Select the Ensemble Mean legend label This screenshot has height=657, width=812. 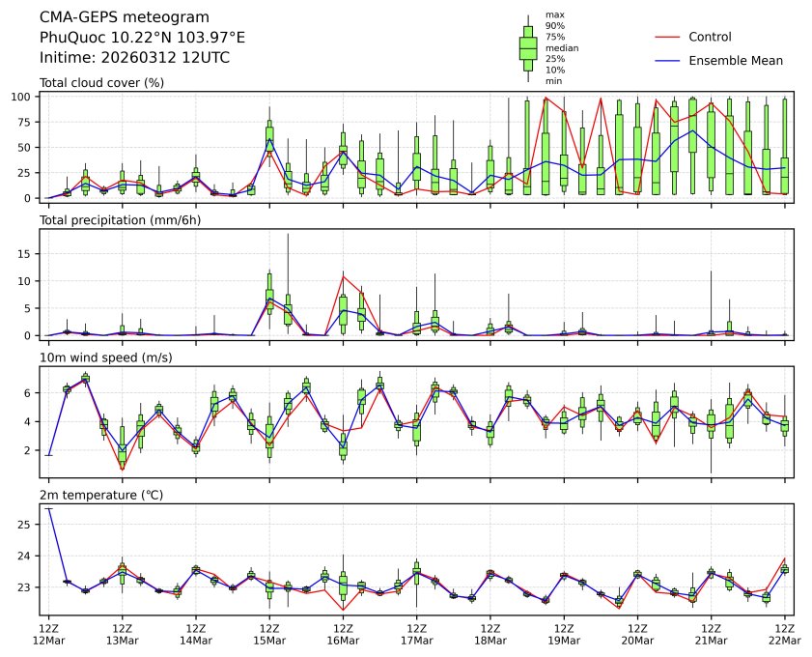736,60
